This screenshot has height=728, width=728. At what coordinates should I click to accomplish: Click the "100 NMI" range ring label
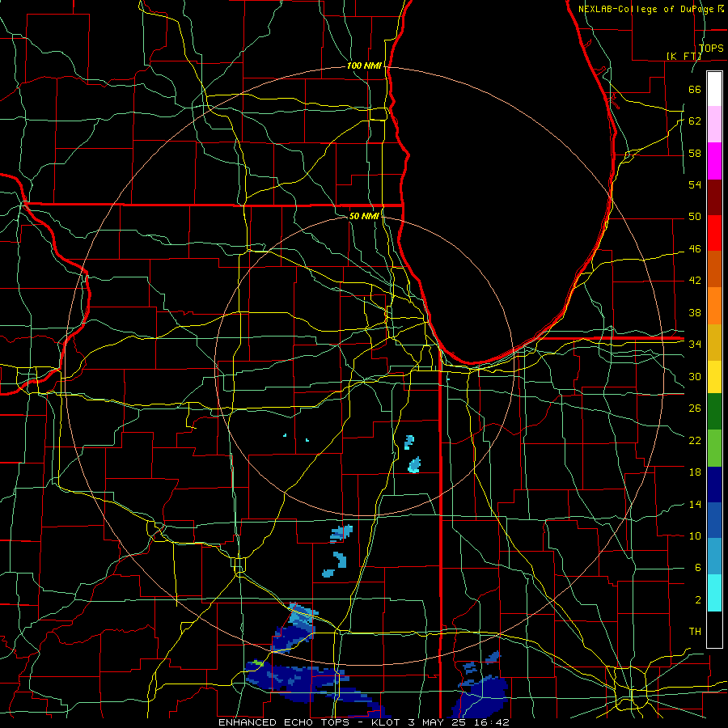[364, 66]
